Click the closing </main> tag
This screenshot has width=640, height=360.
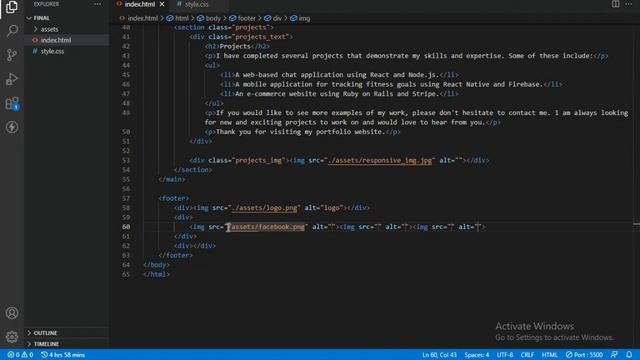tap(172, 179)
